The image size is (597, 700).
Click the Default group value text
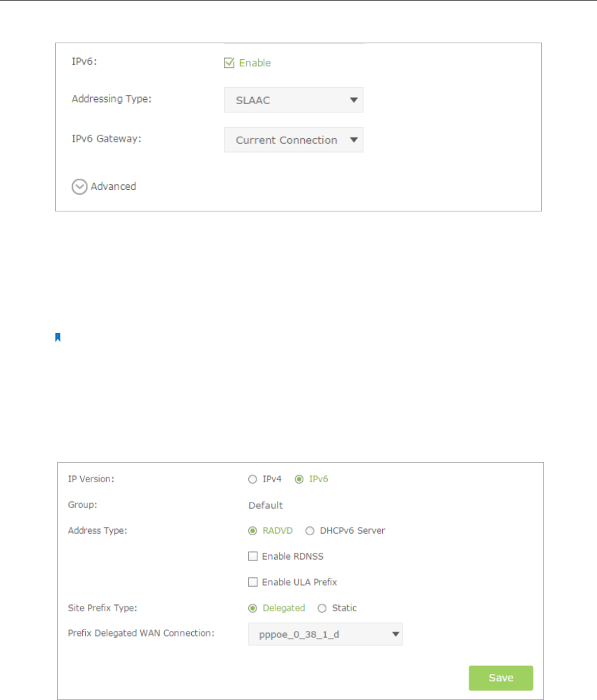(266, 505)
